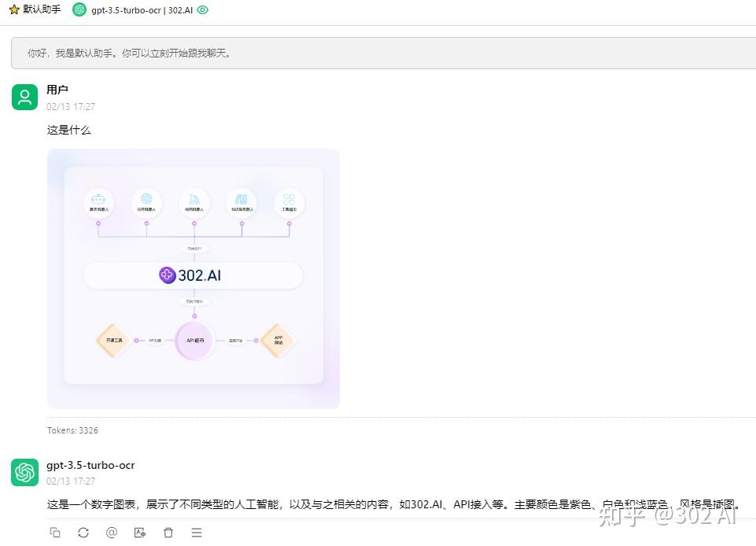Copy the assistant reply with copy icon
756x546 pixels.
point(55,533)
